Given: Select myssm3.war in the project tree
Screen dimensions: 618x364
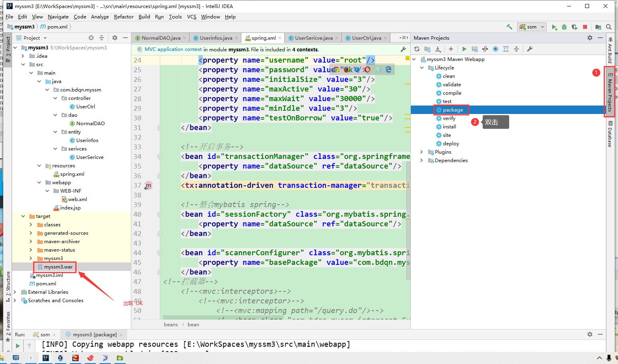Looking at the screenshot, I should (x=58, y=267).
